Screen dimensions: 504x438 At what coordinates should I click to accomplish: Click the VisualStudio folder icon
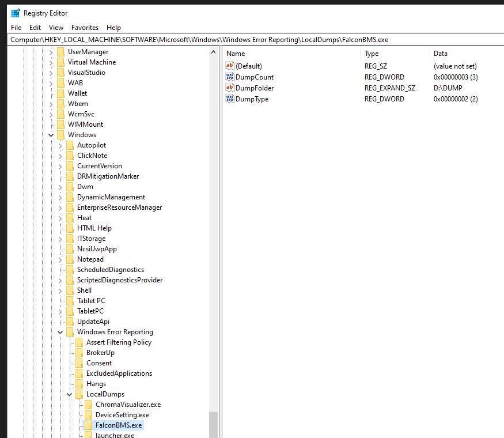pos(60,73)
